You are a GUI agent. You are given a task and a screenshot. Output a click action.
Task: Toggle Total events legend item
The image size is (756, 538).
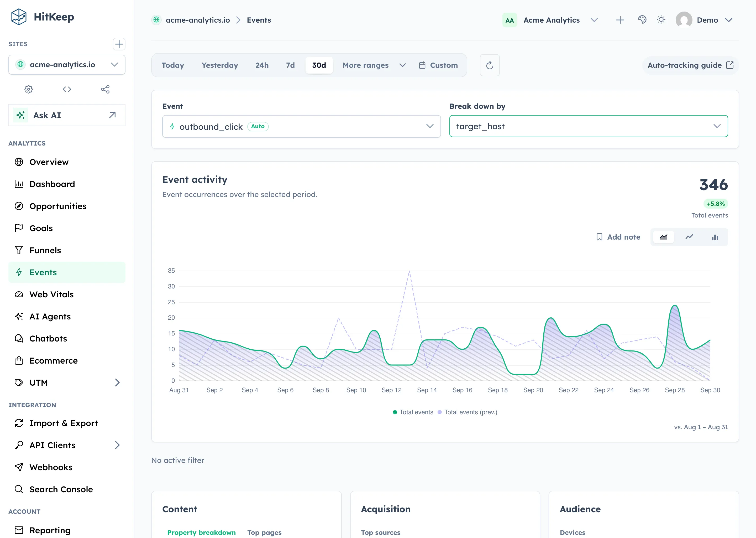coord(413,412)
